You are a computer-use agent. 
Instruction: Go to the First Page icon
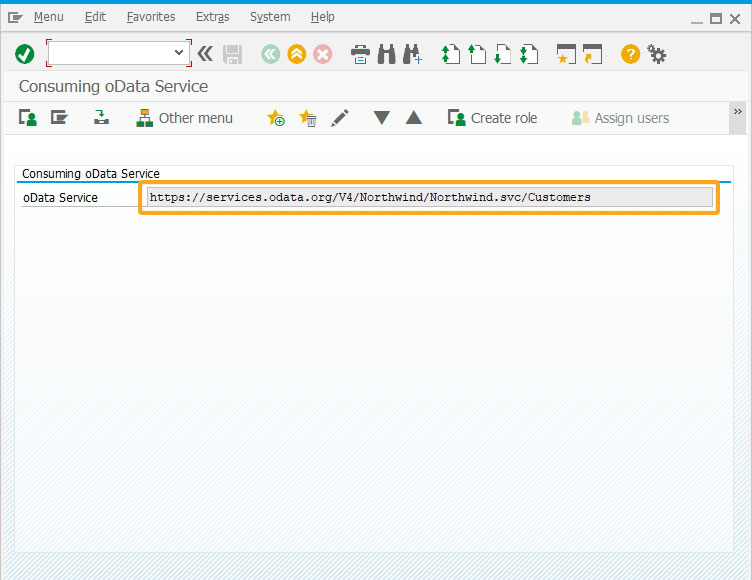(x=450, y=54)
